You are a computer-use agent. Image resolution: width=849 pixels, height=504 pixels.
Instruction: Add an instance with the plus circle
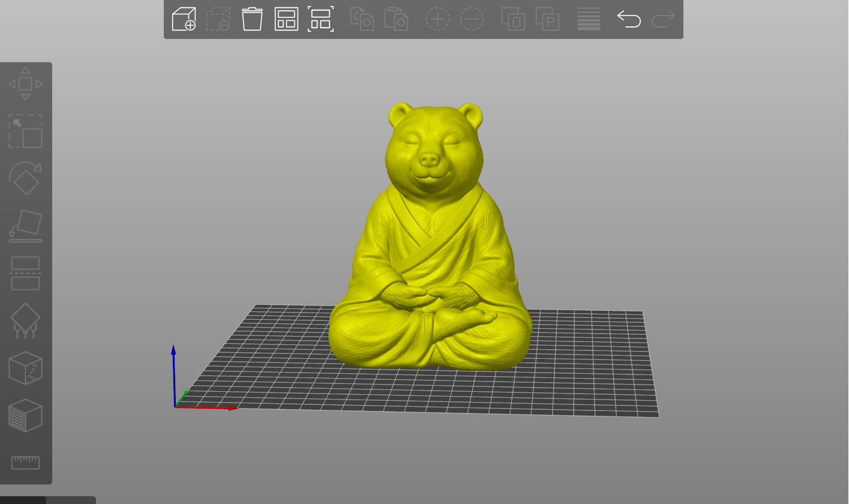click(438, 19)
